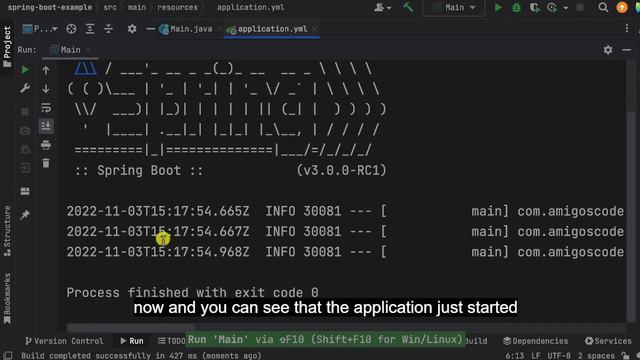Go up the stack trace arrow
Screen dimensions: 640x360
click(46, 70)
